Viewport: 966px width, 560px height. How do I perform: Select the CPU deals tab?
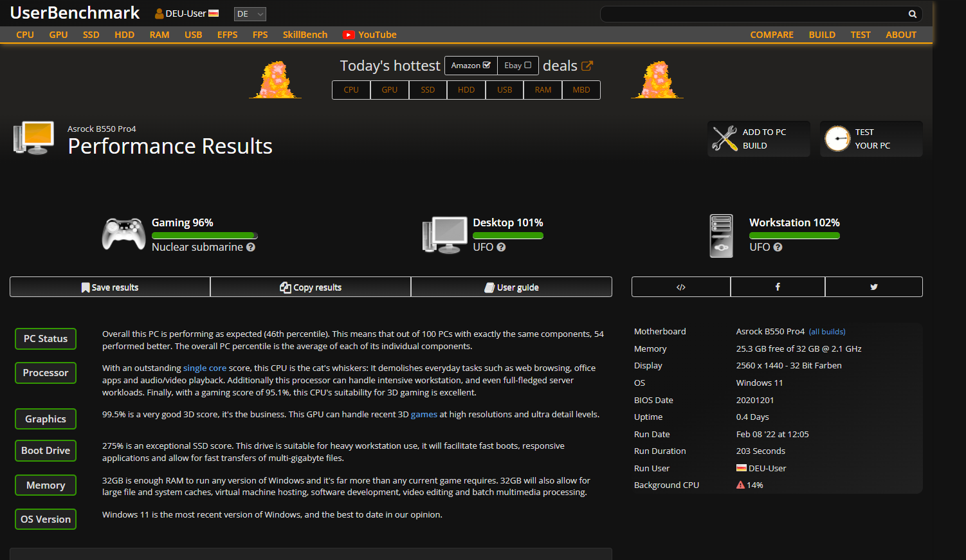[351, 90]
